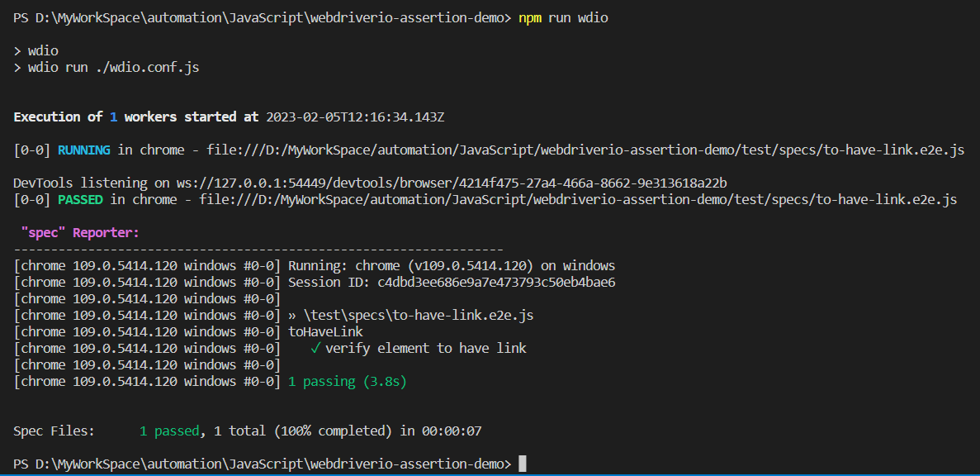Click the green PASSED status word
This screenshot has width=980, height=476.
pos(80,200)
